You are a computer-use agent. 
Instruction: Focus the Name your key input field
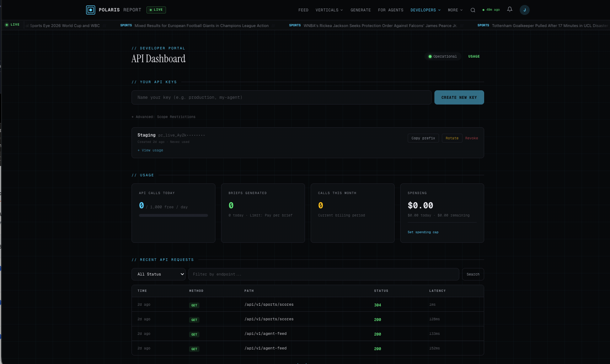281,97
